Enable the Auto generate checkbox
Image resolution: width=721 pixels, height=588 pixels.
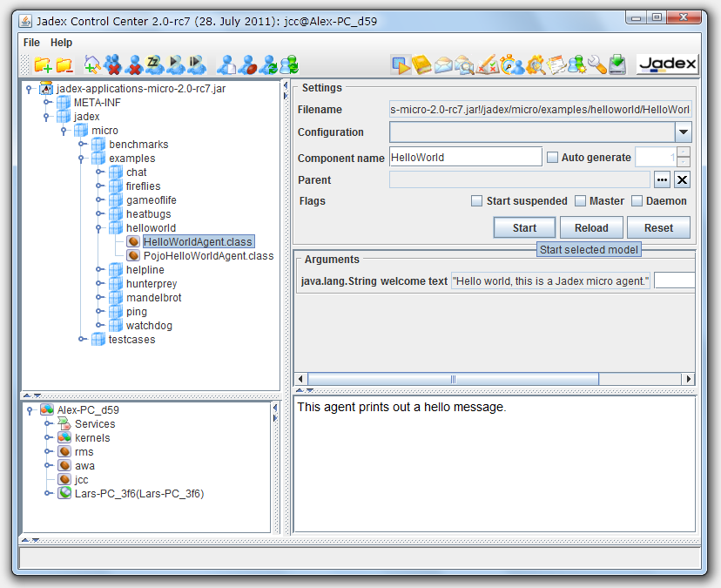[552, 158]
